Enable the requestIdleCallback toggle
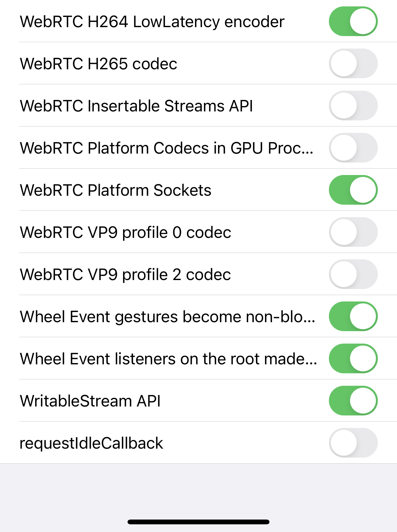Viewport: 397px width, 532px height. point(353,443)
